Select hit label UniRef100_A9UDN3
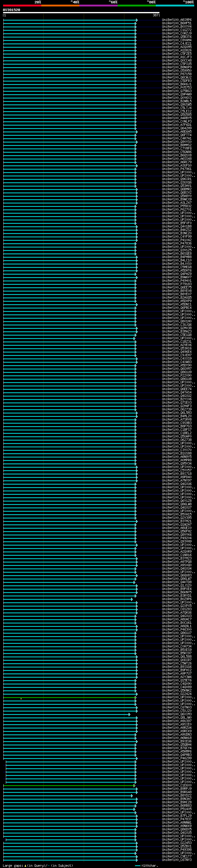The image size is (197, 868). coord(177,734)
